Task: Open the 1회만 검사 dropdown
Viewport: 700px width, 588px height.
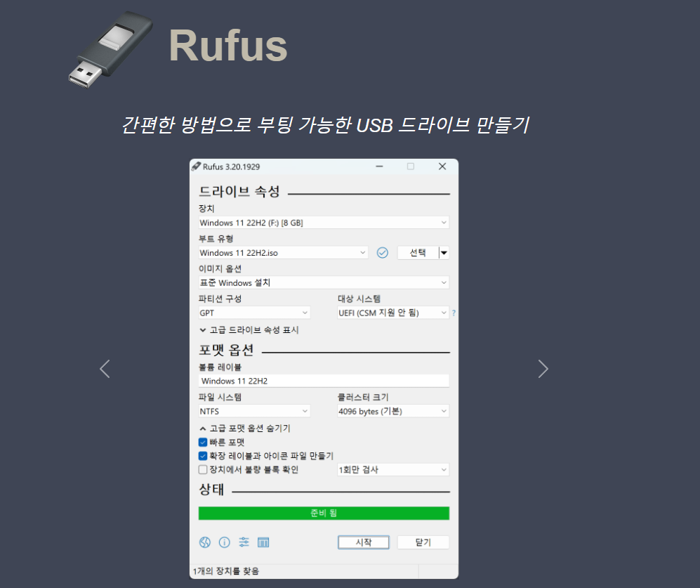Action: [x=393, y=469]
